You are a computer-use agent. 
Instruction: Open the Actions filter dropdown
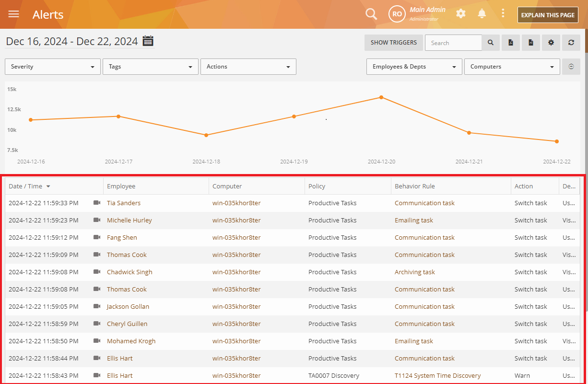(x=248, y=67)
